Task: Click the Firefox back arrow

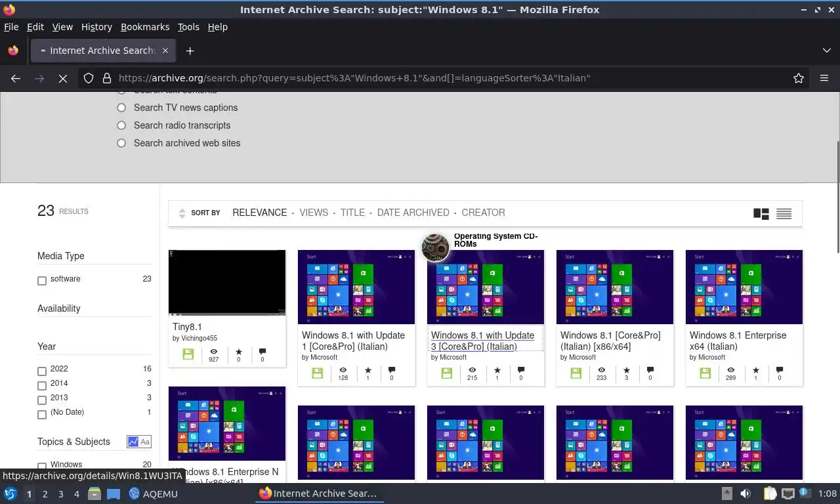Action: [x=16, y=78]
